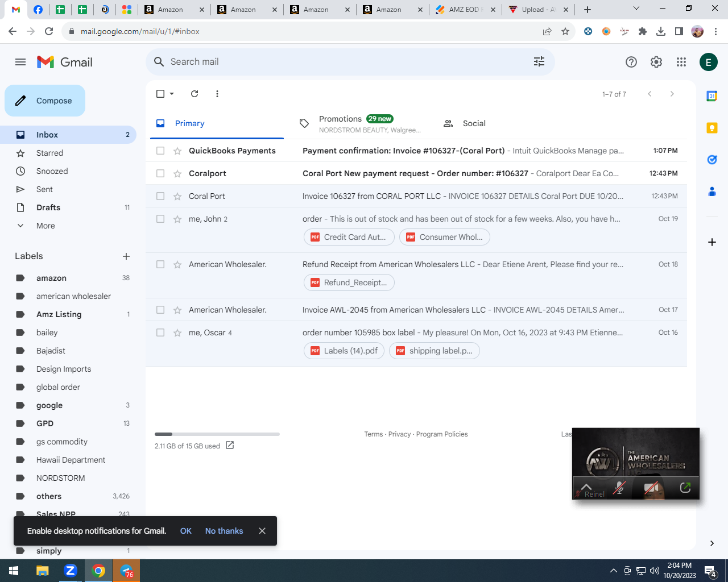Open Zoom from the taskbar
The width and height of the screenshot is (728, 582).
click(x=71, y=571)
